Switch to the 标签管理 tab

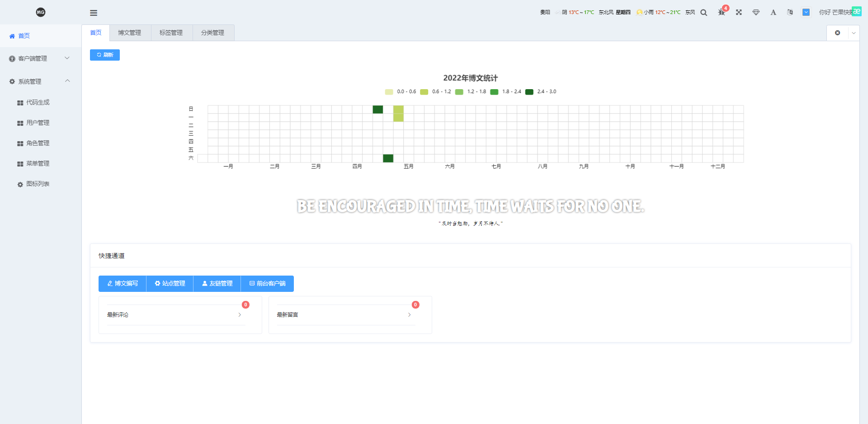point(171,33)
